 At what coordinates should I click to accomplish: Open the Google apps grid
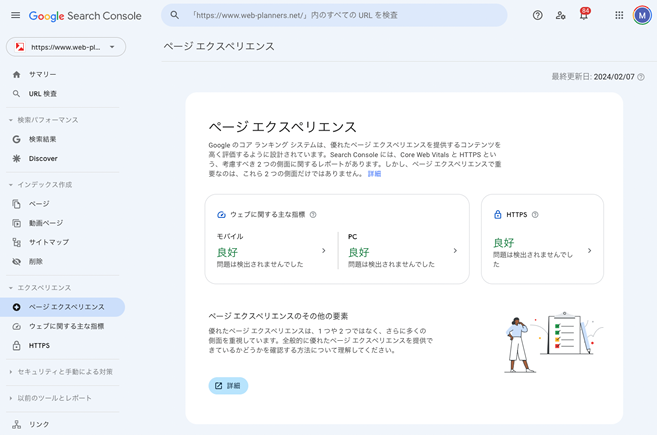(x=619, y=16)
